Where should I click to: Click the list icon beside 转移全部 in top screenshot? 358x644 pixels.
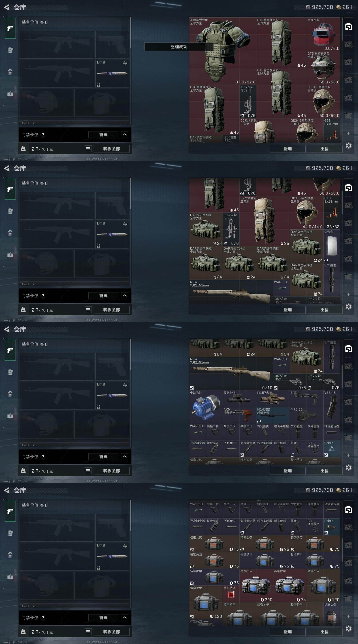[x=88, y=149]
